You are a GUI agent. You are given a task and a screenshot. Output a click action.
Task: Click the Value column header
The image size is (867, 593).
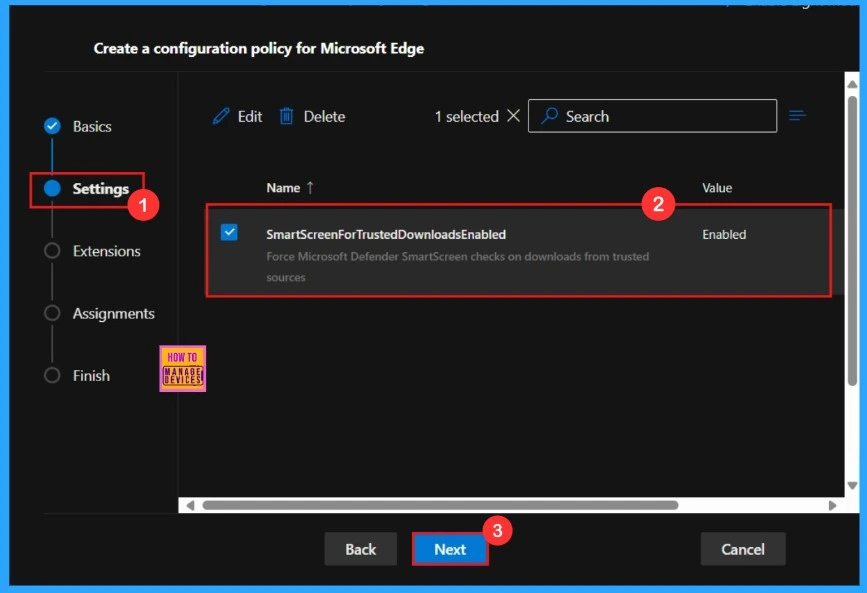tap(717, 188)
